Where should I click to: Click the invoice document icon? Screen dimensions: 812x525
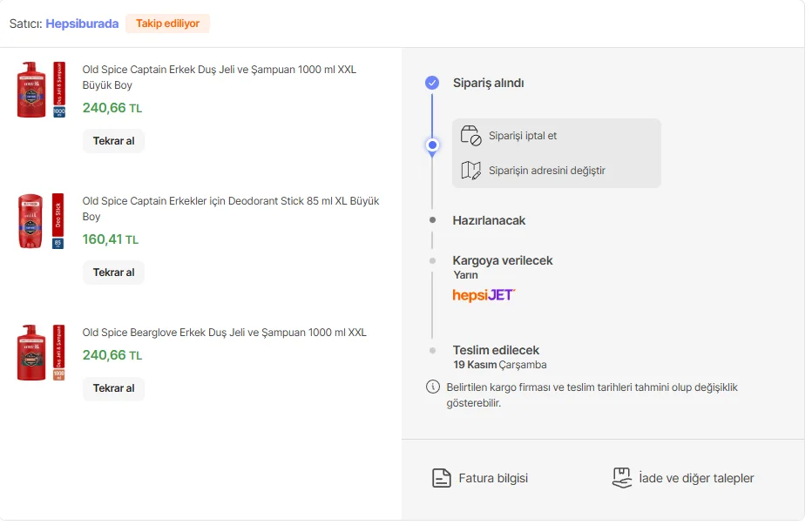(442, 478)
